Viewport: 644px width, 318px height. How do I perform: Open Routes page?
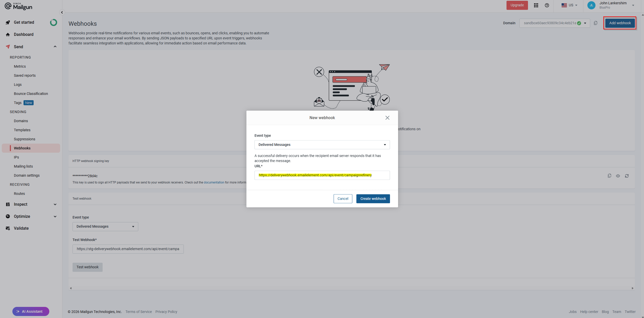[19, 194]
